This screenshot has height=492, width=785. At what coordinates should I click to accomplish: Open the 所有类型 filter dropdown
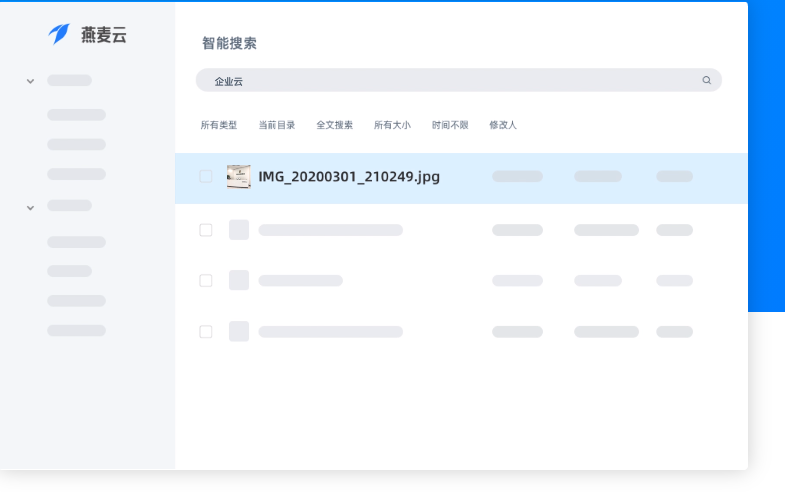(218, 125)
